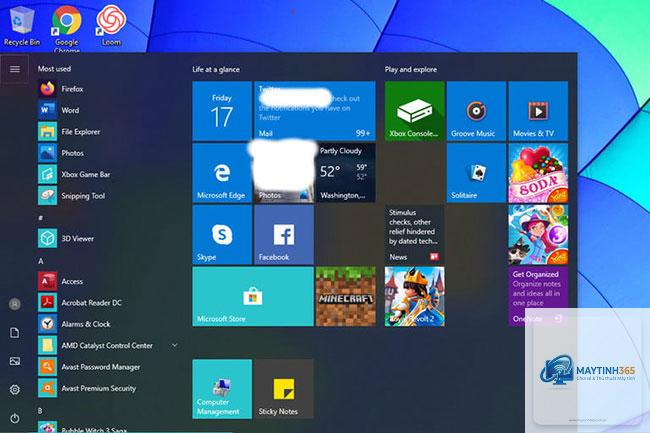Open Photos app in Most used list
Image resolution: width=650 pixels, height=433 pixels.
108,153
